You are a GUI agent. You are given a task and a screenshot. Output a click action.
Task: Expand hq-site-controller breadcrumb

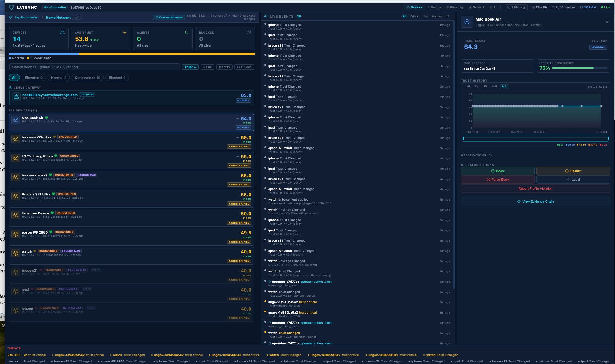coord(26,18)
